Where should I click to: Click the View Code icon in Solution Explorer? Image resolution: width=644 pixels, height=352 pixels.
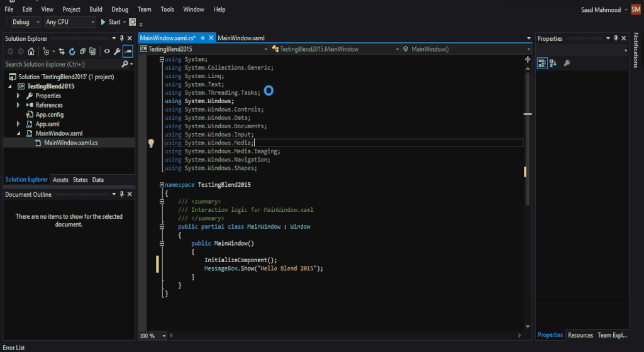(x=106, y=52)
